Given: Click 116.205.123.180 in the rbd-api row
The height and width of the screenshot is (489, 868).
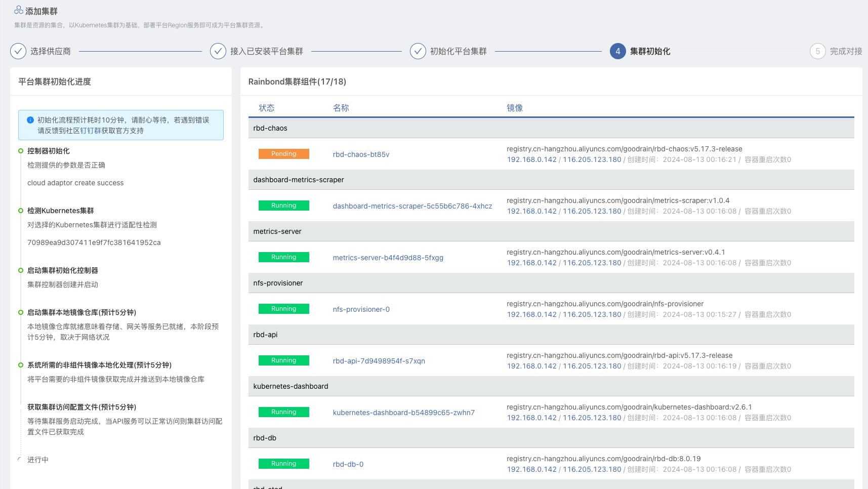Looking at the screenshot, I should coord(592,366).
